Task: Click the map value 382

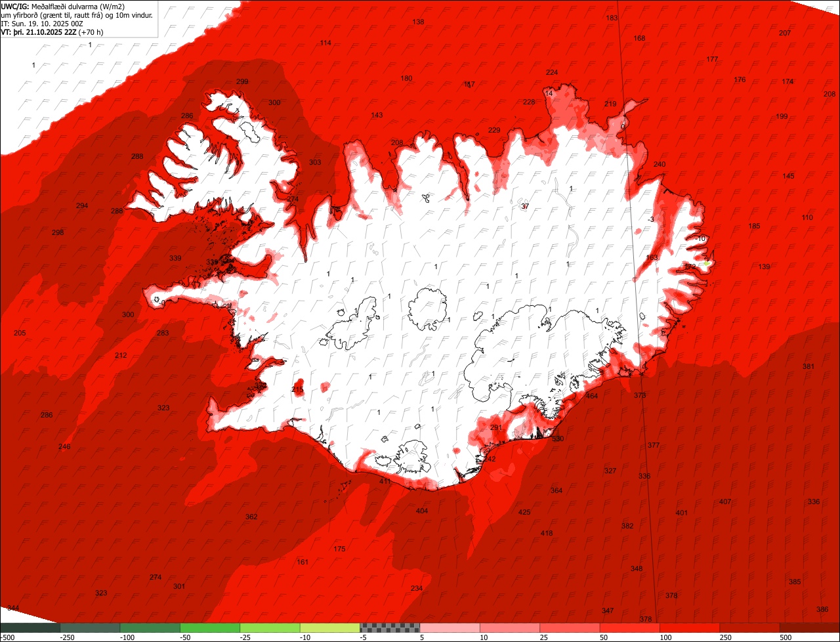Action: (627, 526)
